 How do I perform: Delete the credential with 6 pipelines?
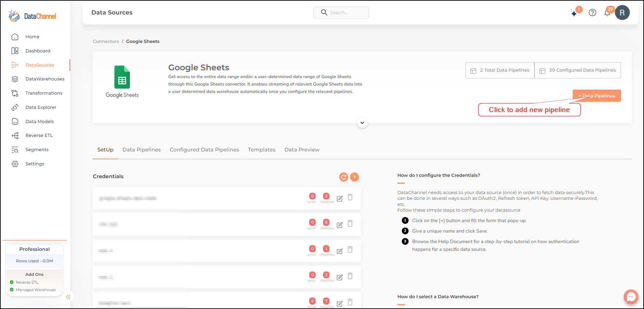[350, 223]
